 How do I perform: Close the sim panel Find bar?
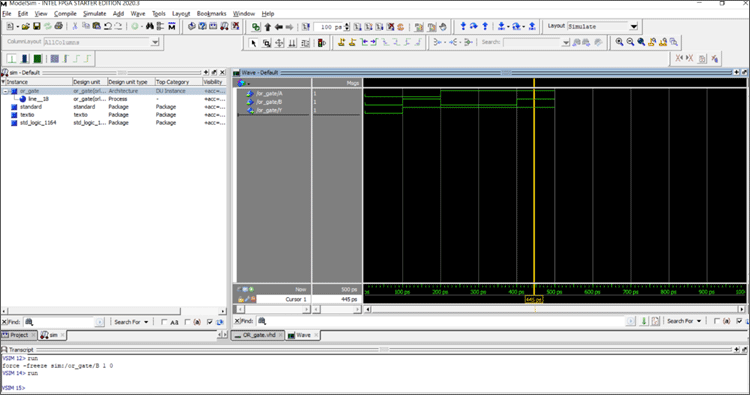click(x=4, y=322)
